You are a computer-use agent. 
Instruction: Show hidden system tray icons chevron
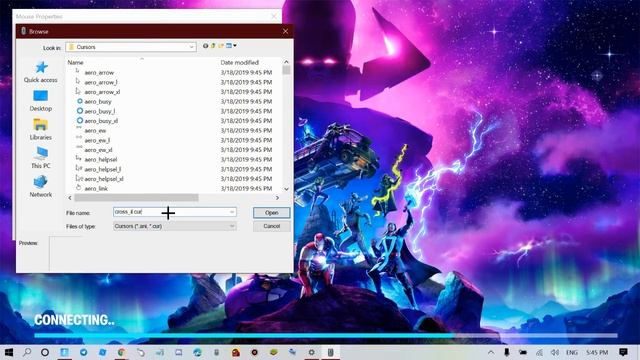click(491, 352)
